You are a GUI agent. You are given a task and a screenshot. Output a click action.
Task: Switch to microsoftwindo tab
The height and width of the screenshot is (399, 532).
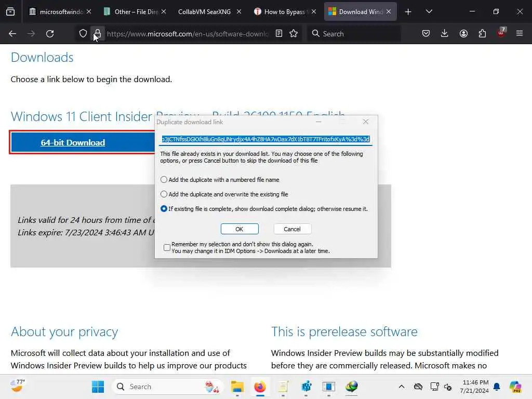[61, 12]
